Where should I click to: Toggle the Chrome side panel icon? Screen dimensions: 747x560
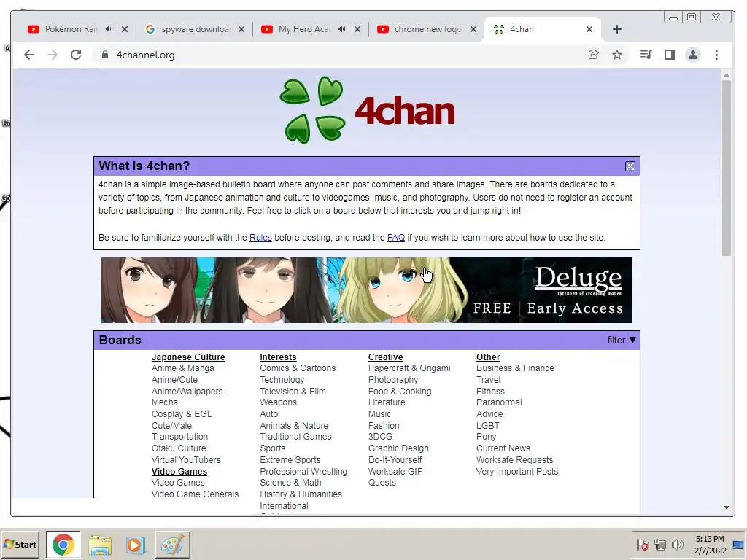tap(670, 55)
